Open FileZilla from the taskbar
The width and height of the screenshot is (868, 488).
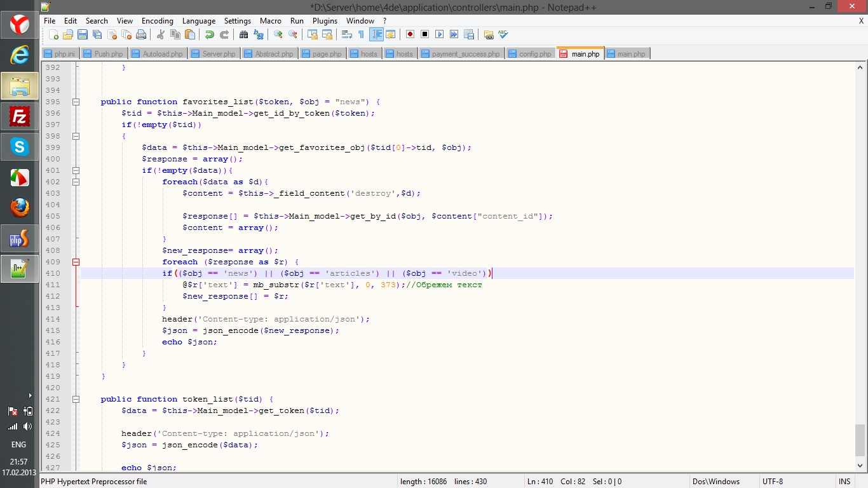20,116
